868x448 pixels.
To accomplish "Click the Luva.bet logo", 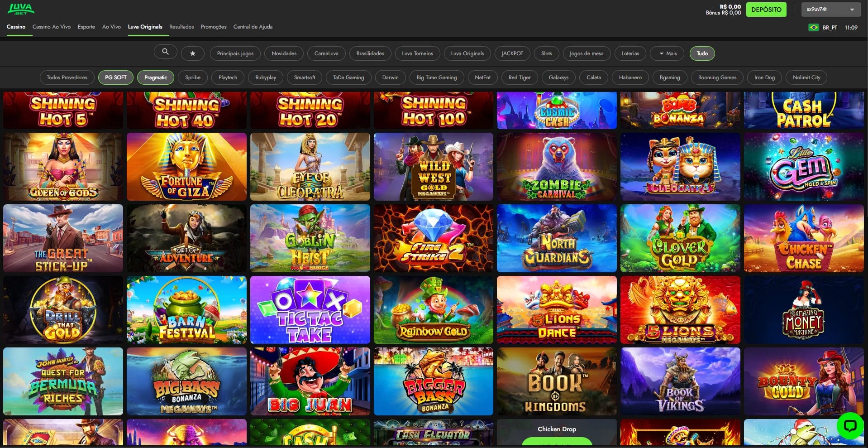I will (x=21, y=9).
